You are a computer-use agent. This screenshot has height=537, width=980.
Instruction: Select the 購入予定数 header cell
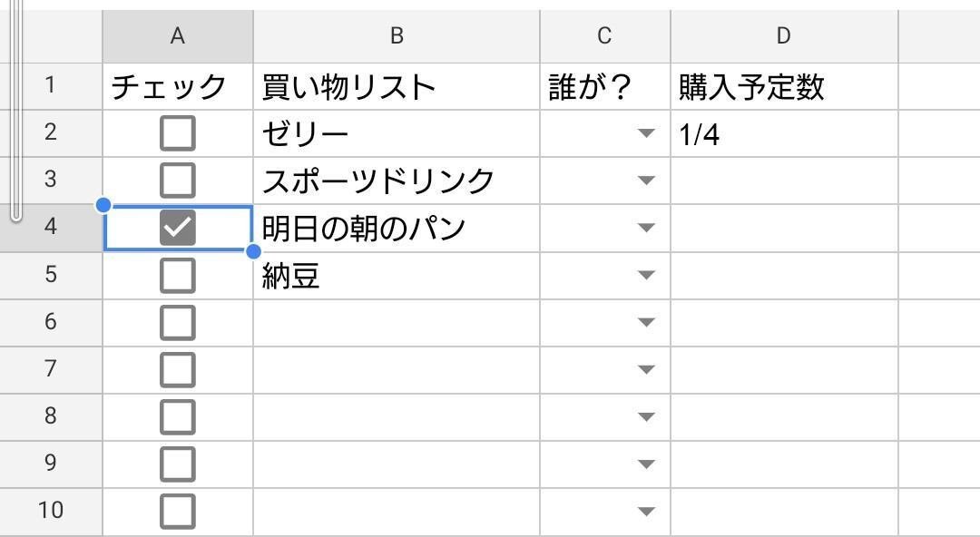[784, 86]
